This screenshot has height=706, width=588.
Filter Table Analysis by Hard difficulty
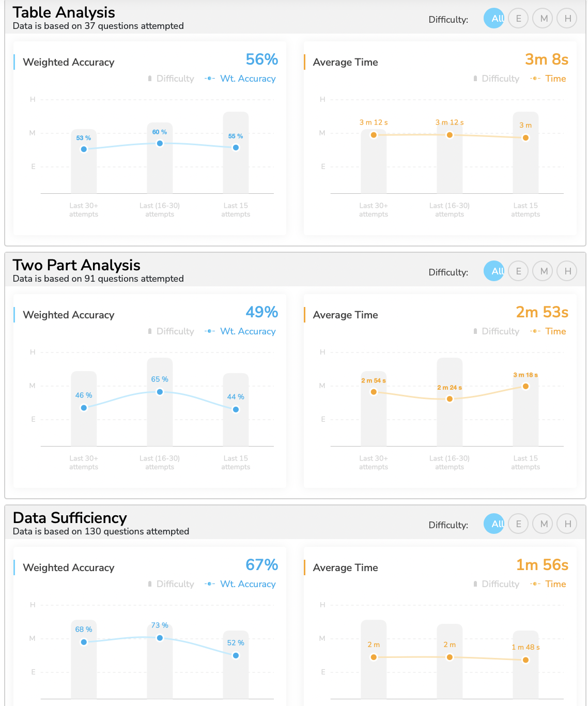[567, 19]
